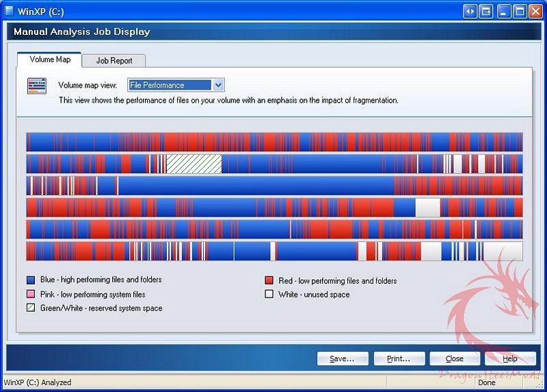Click the red low performing legend square
The width and height of the screenshot is (547, 392).
[269, 280]
